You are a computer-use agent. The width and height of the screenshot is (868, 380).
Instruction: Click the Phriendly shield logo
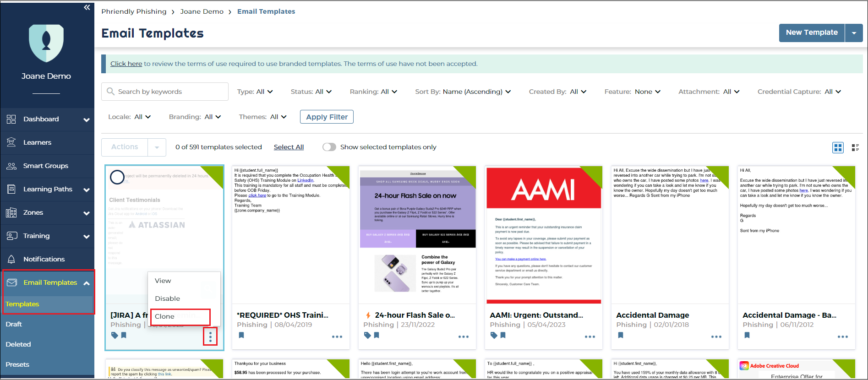coord(46,43)
